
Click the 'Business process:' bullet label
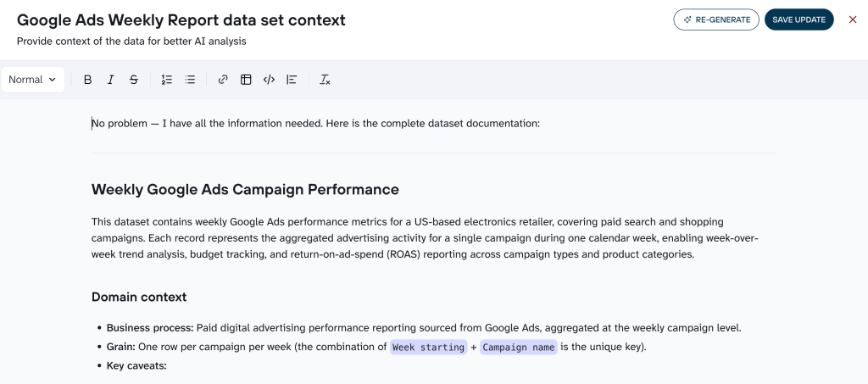tap(150, 327)
